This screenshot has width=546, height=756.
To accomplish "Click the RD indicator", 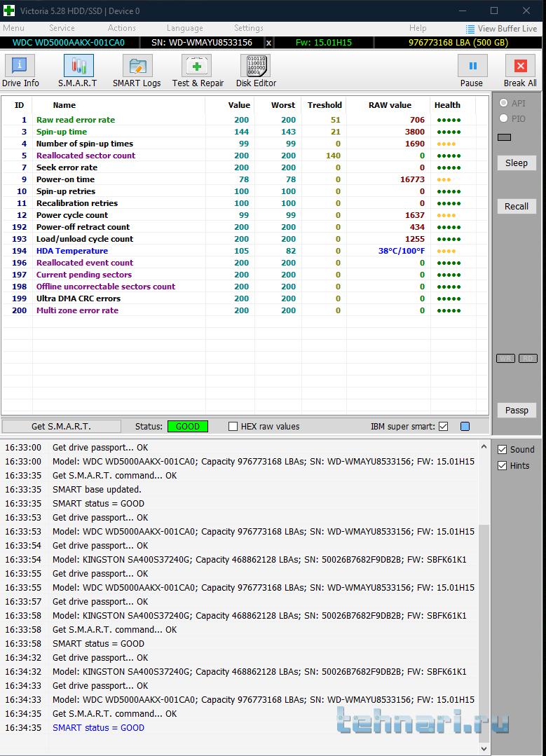I will point(528,358).
